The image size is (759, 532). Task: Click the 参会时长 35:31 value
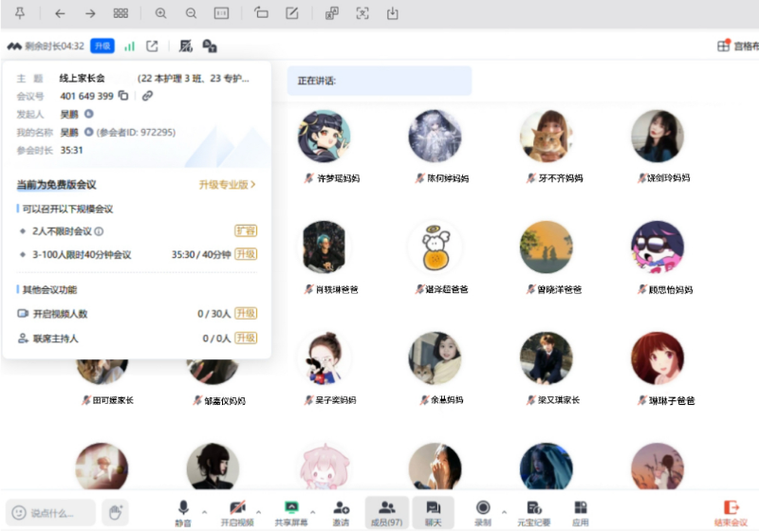(72, 150)
